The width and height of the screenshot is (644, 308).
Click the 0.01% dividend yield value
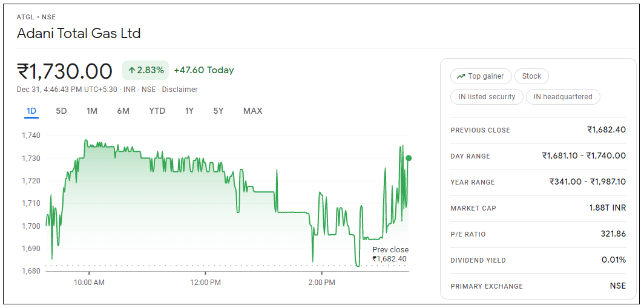[x=614, y=260]
